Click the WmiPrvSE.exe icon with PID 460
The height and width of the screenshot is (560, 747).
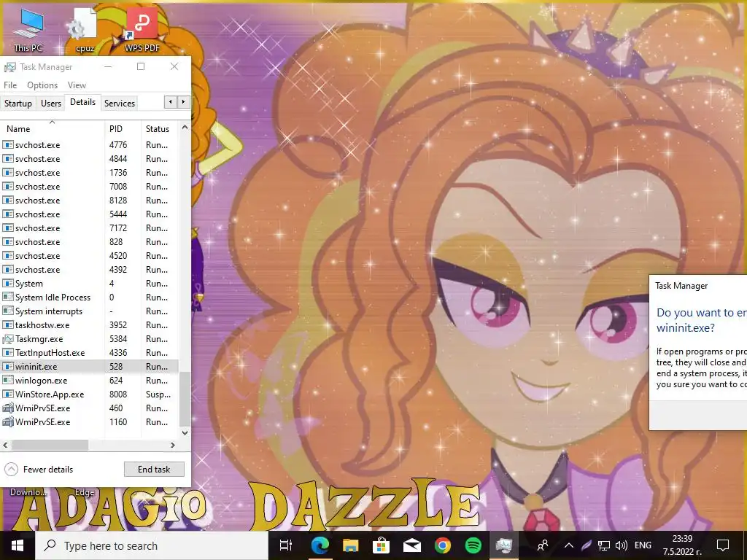7,408
